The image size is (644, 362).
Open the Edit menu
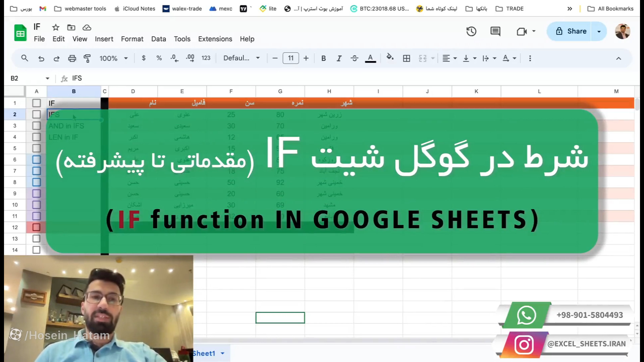point(58,39)
